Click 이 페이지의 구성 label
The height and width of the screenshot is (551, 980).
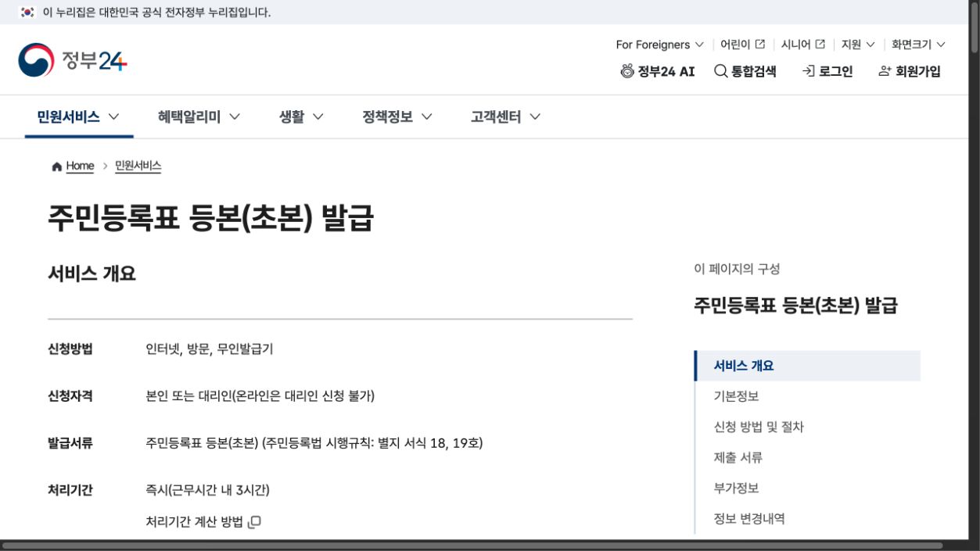click(x=737, y=269)
